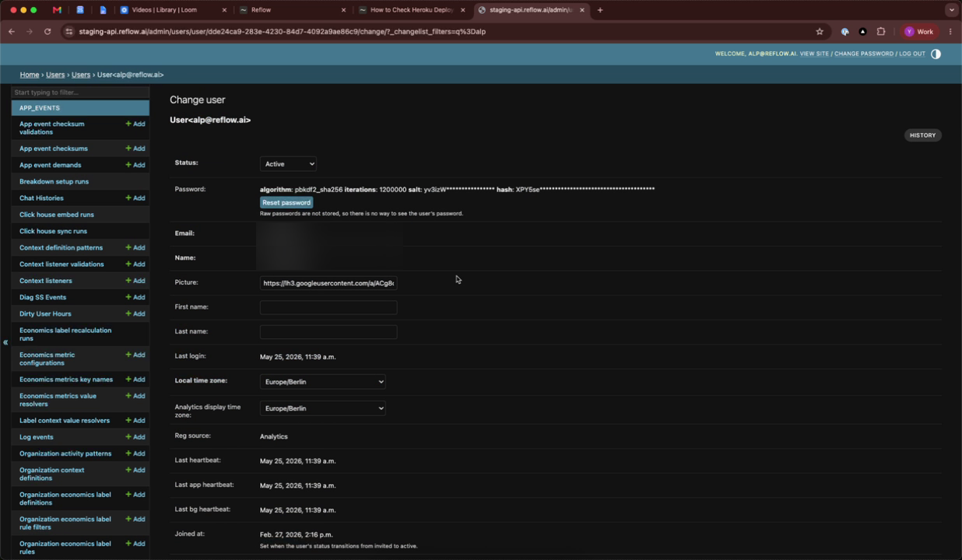The width and height of the screenshot is (962, 560).
Task: Close the staging-api.reflow.ai tab
Action: click(582, 10)
